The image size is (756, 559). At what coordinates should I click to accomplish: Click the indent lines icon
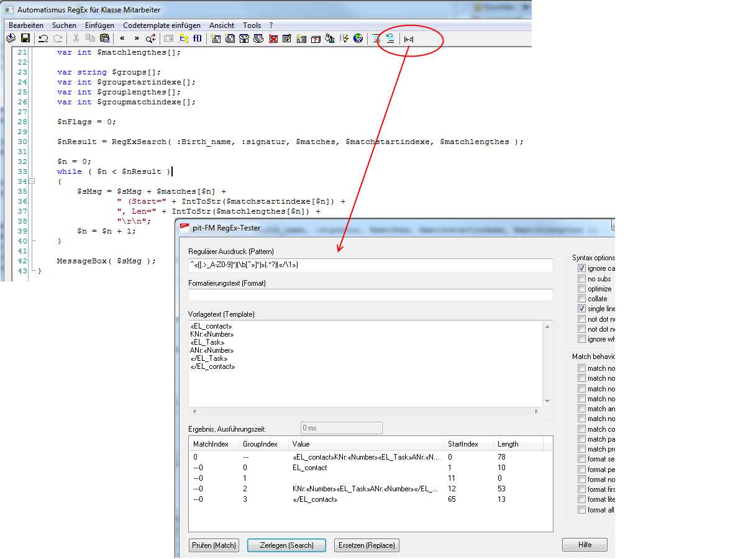[376, 38]
